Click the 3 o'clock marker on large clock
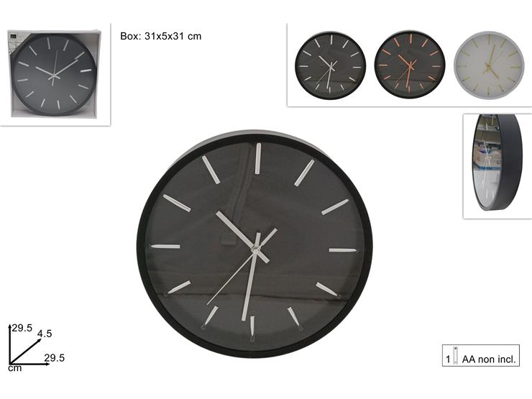Image resolution: width=532 pixels, height=399 pixels. point(343,250)
